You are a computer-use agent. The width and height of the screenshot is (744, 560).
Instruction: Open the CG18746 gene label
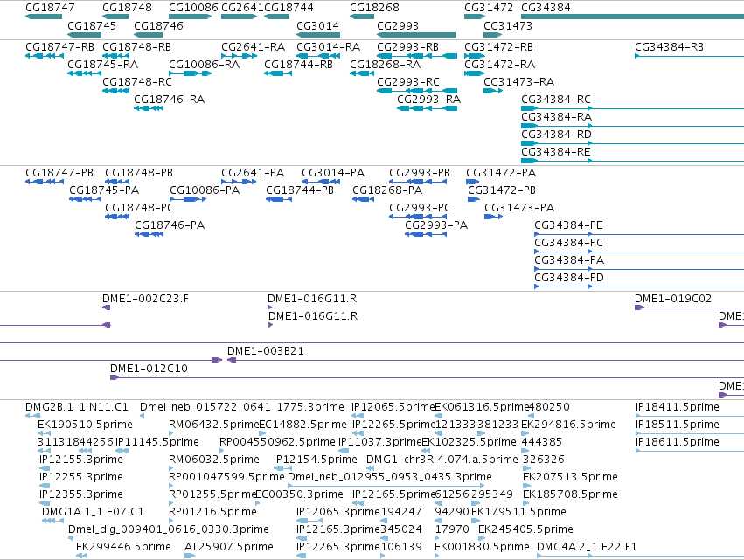pos(158,25)
